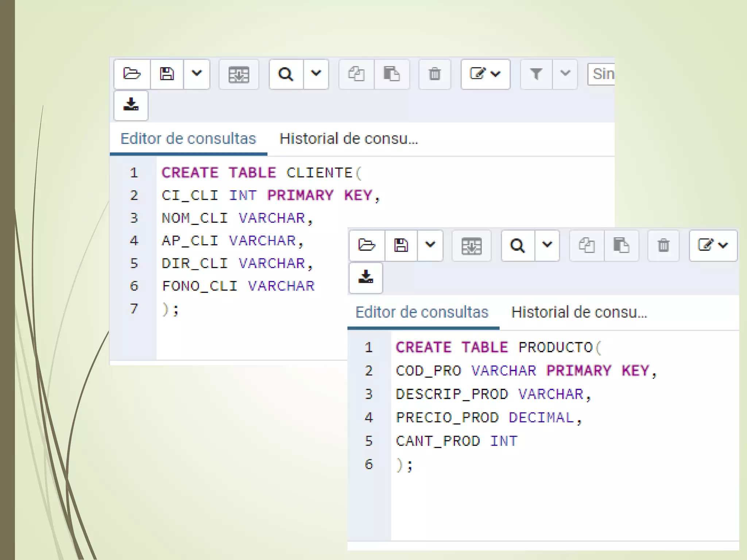This screenshot has width=747, height=560.
Task: Click line 5 CANT_PROD INT in editor
Action: (x=457, y=441)
